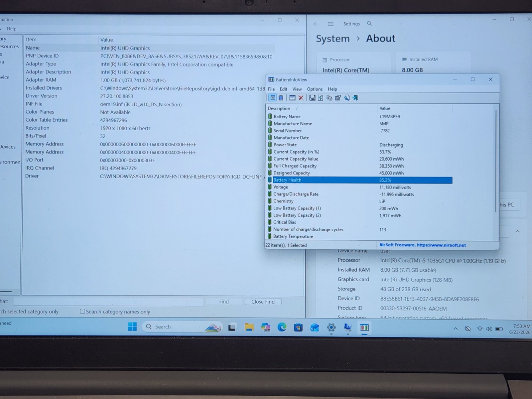
Task: Open Task View from taskbar
Action: [x=232, y=328]
